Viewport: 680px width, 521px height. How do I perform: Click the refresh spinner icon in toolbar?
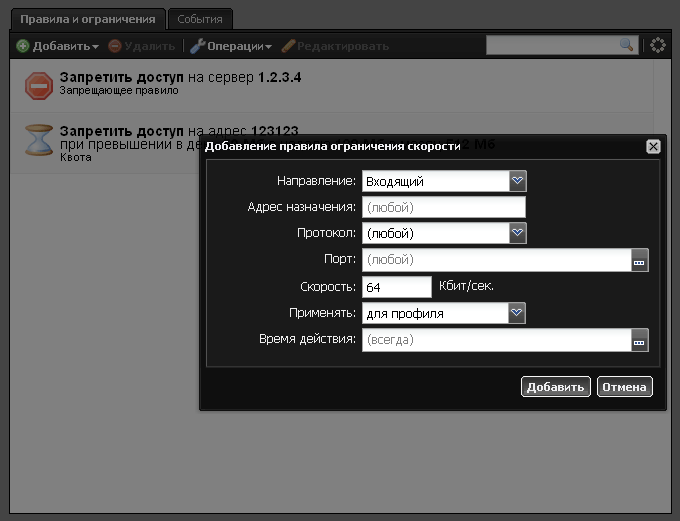pos(658,45)
